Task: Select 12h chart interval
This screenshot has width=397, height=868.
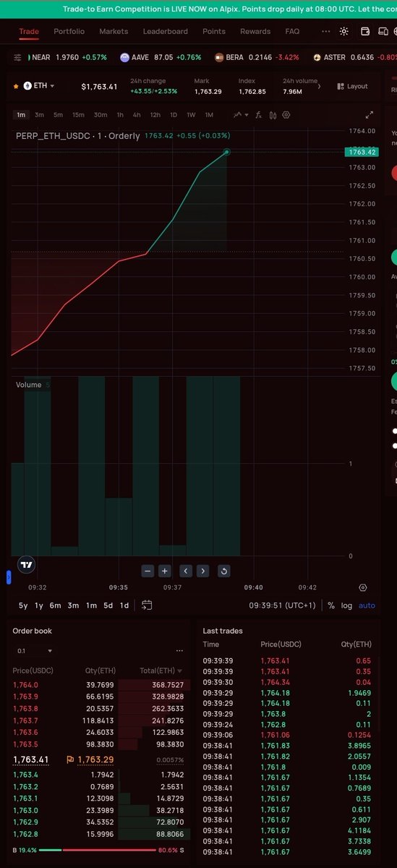Action: point(155,115)
